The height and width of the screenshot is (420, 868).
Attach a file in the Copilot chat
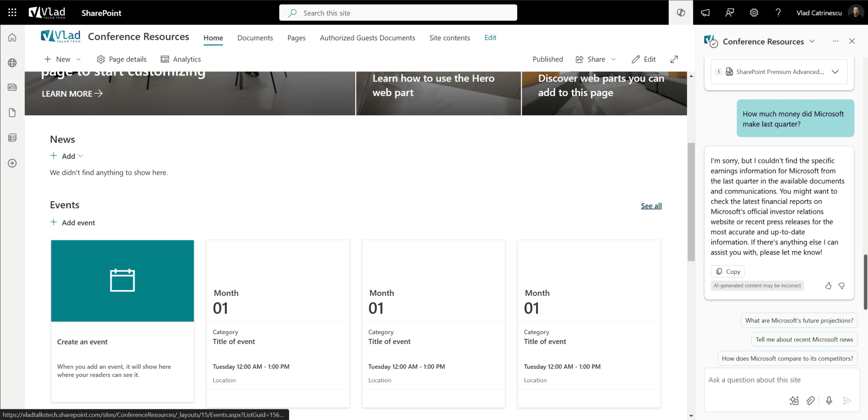click(x=811, y=400)
